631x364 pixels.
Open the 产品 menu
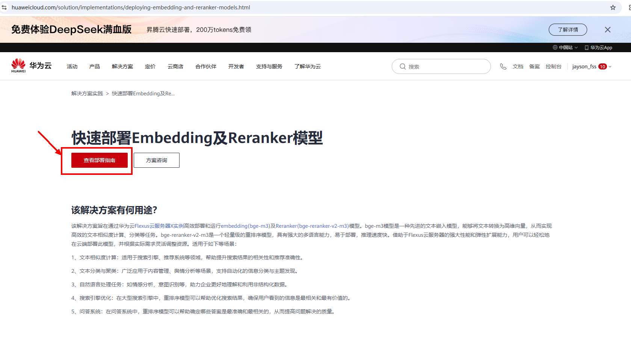point(95,66)
